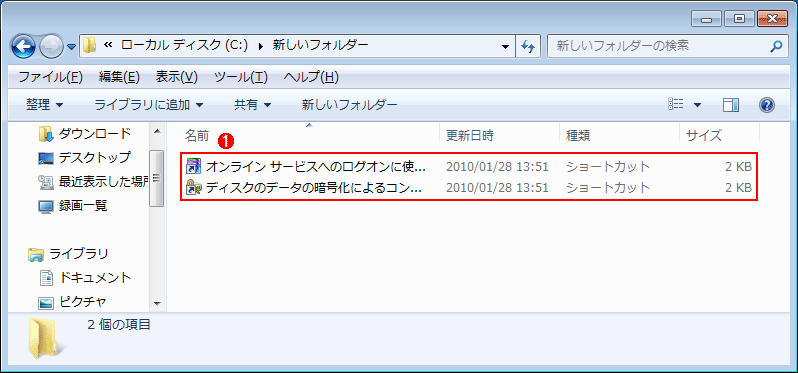This screenshot has width=798, height=373.
Task: Click the ダウンロード folder icon
Action: click(x=46, y=134)
